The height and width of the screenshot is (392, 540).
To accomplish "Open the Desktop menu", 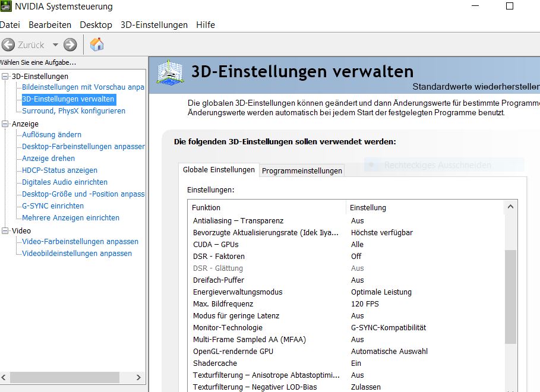I will pyautogui.click(x=96, y=25).
